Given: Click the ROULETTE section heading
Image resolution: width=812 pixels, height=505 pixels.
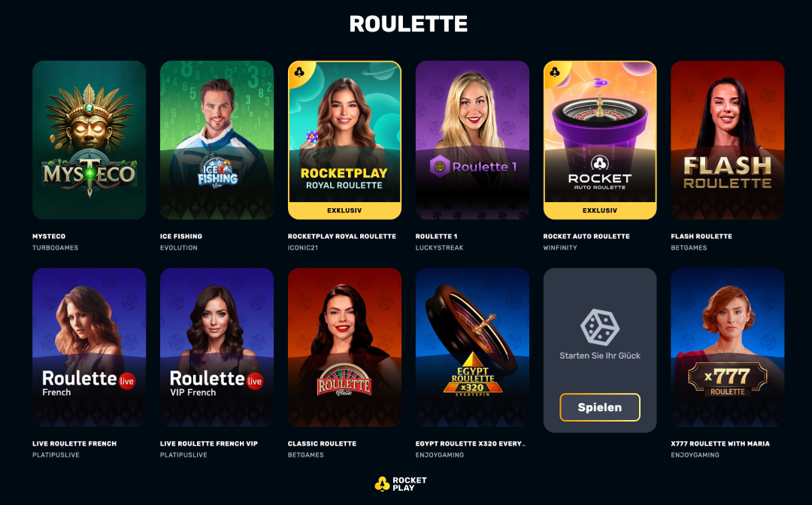Looking at the screenshot, I should click(408, 24).
